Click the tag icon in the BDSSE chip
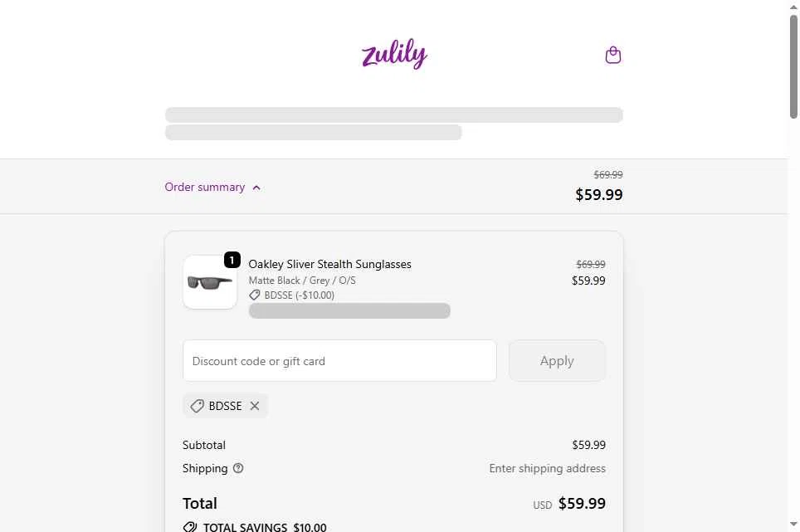800x532 pixels. tap(197, 406)
